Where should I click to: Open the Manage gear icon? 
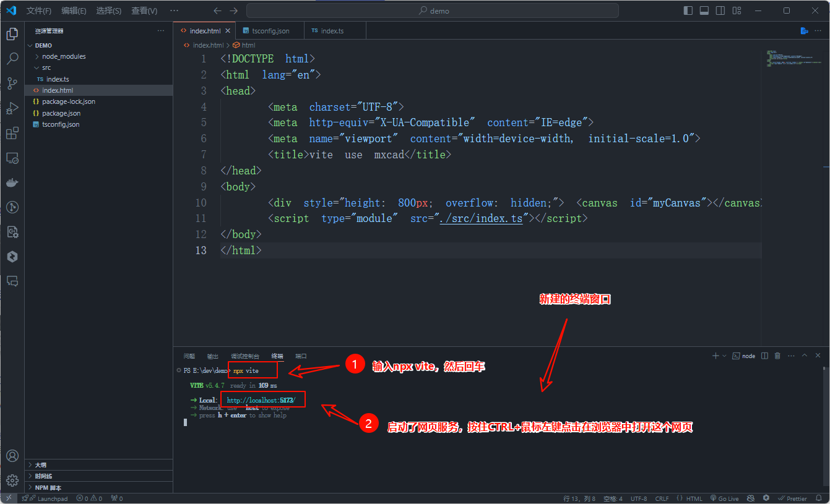[12, 481]
